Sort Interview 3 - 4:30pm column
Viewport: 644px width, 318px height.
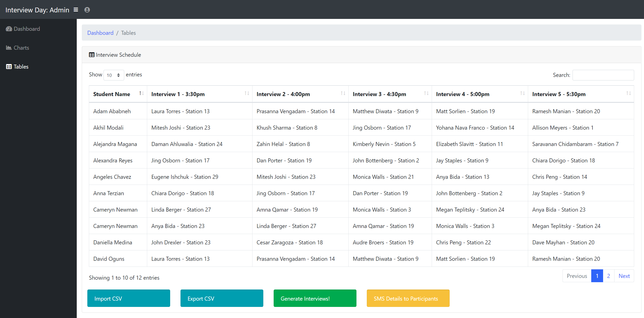pos(426,94)
